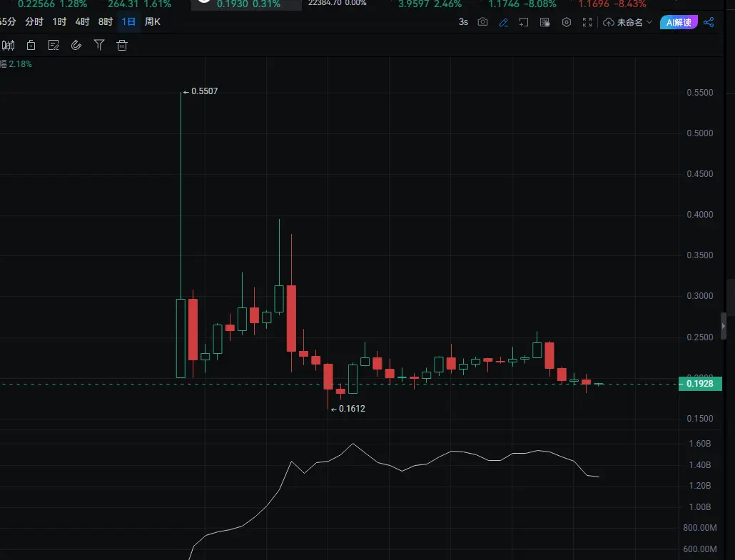This screenshot has height=560, width=735.
Task: Click the funnel filter icon
Action: [x=99, y=45]
